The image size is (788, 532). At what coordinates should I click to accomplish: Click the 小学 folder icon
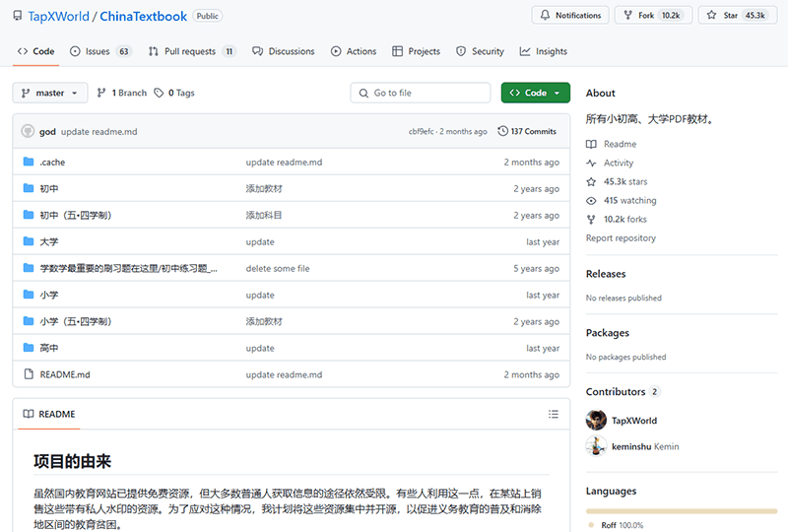pos(29,295)
